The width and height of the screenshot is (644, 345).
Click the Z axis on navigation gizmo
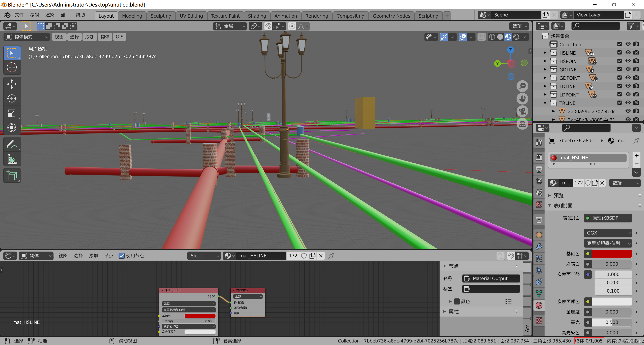tap(511, 50)
